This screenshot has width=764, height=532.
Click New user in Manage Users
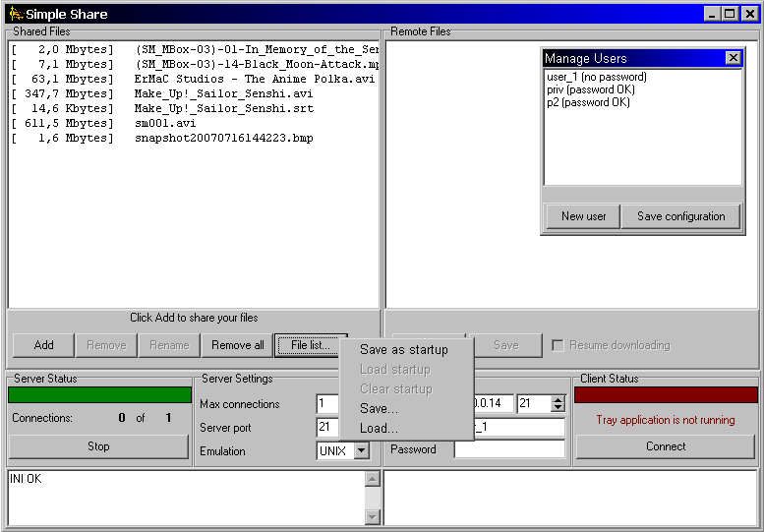click(583, 216)
